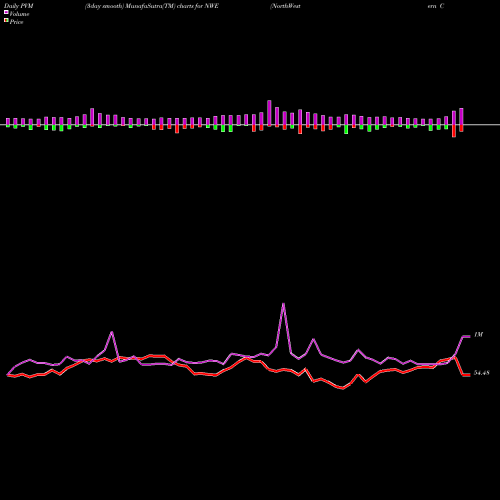
Task: Click the highest peak of purple volume line
Action: point(283,304)
